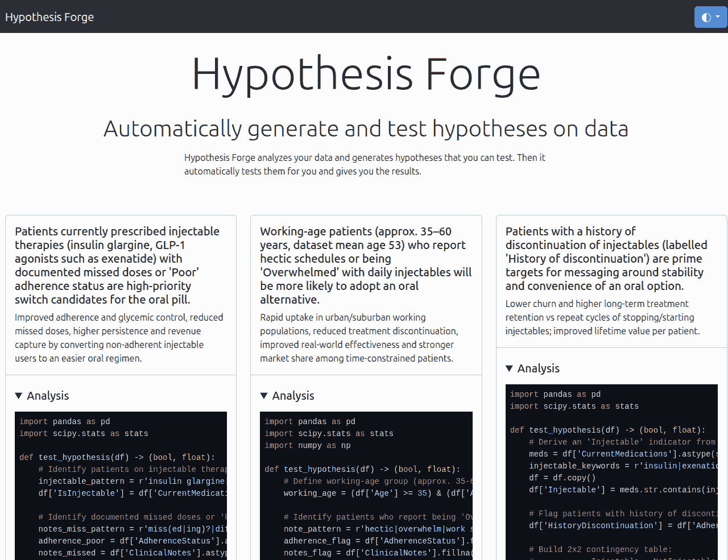Image resolution: width=728 pixels, height=560 pixels.
Task: Click the 'Improved adherence and glycemic control' description
Action: point(119,338)
